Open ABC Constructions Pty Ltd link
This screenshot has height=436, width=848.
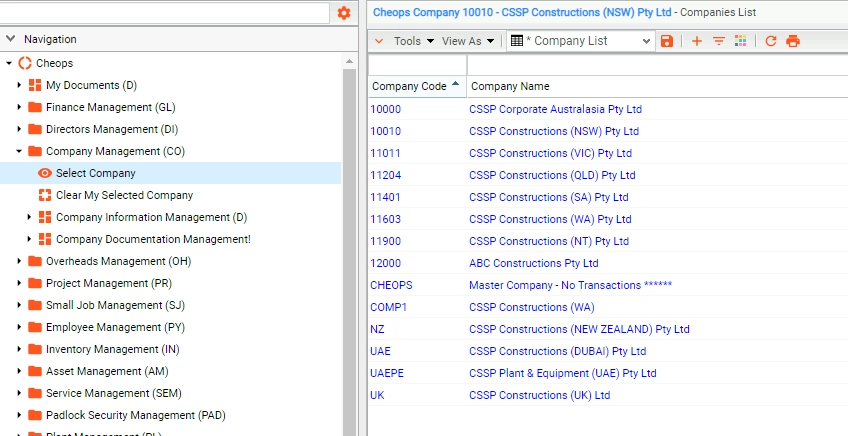tap(534, 263)
